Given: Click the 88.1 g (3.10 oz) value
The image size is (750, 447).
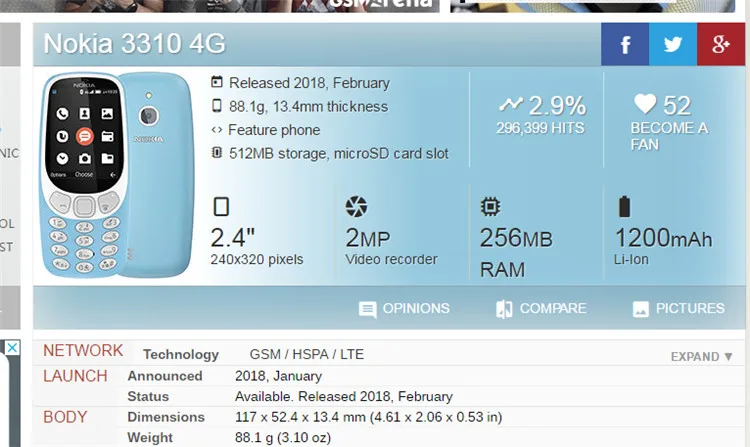Looking at the screenshot, I should click(283, 437).
